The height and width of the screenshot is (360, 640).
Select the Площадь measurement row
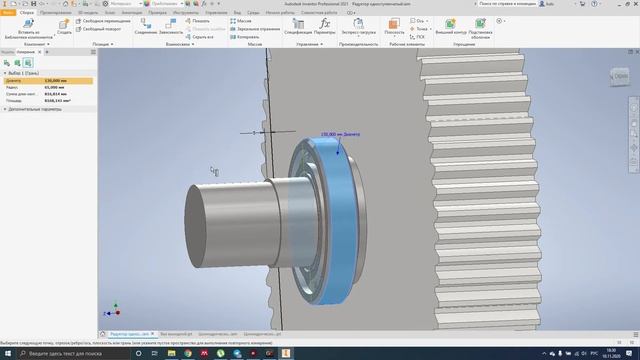tap(48, 100)
